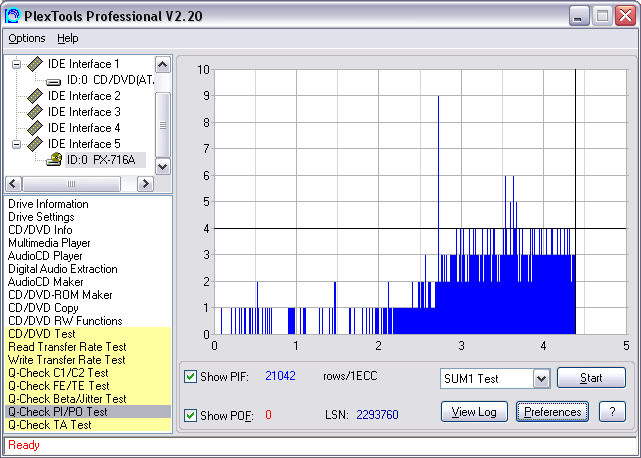The width and height of the screenshot is (641, 458).
Task: Select IDE Interface 3 in the tree
Action: pyautogui.click(x=84, y=112)
